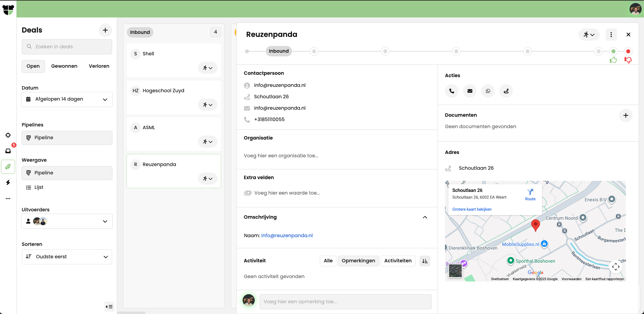644x314 pixels.
Task: Switch view to Lijst
Action: coord(39,187)
